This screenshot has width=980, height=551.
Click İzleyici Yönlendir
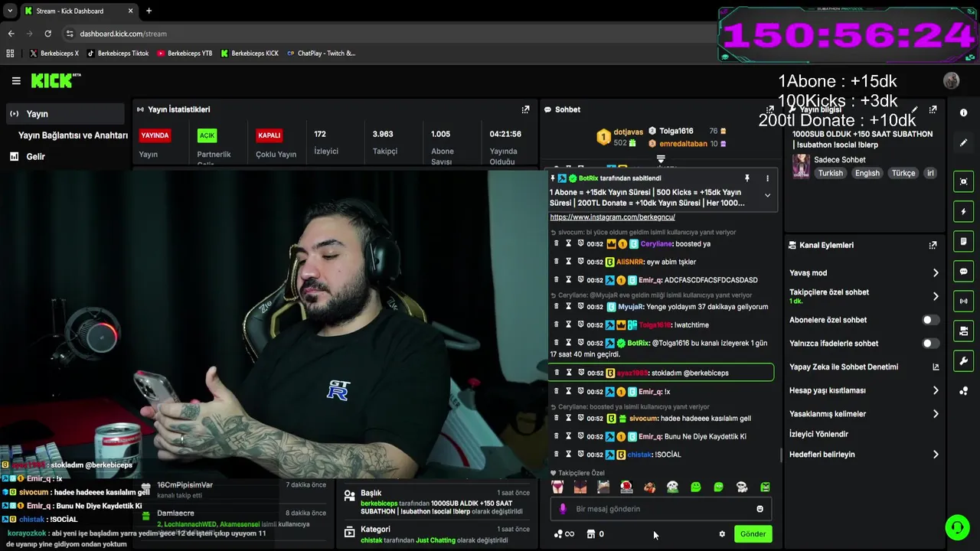tap(818, 434)
